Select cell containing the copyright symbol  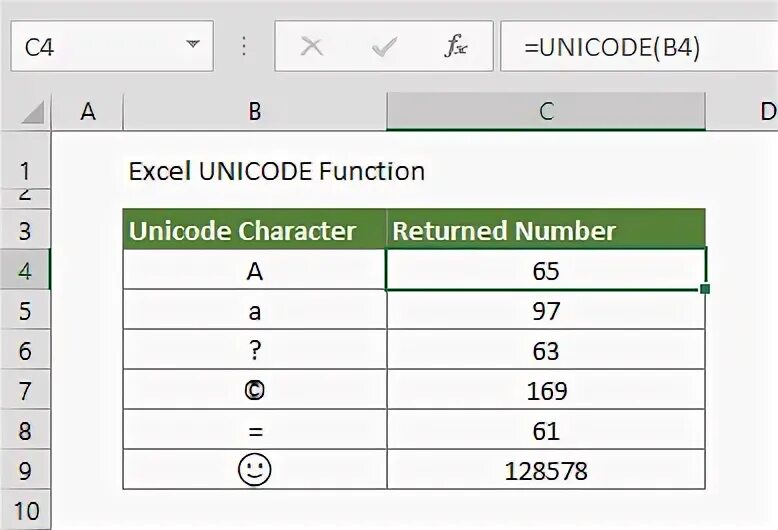(255, 390)
